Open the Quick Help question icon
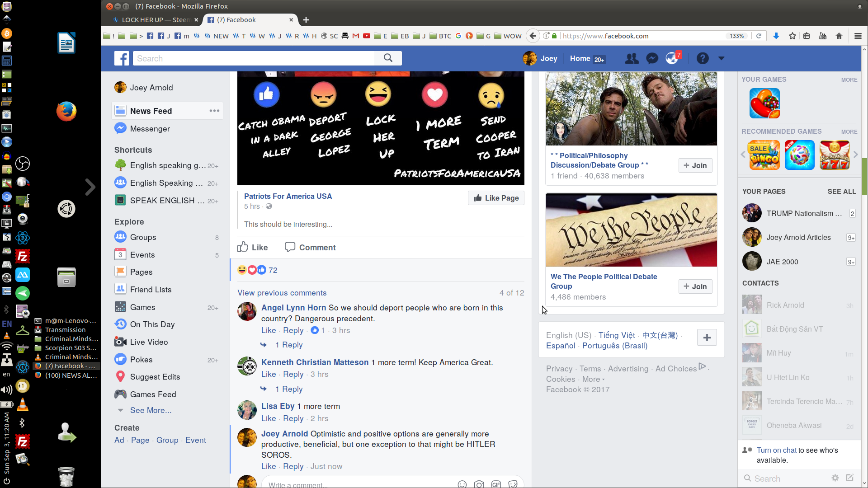This screenshot has height=488, width=868. click(703, 58)
